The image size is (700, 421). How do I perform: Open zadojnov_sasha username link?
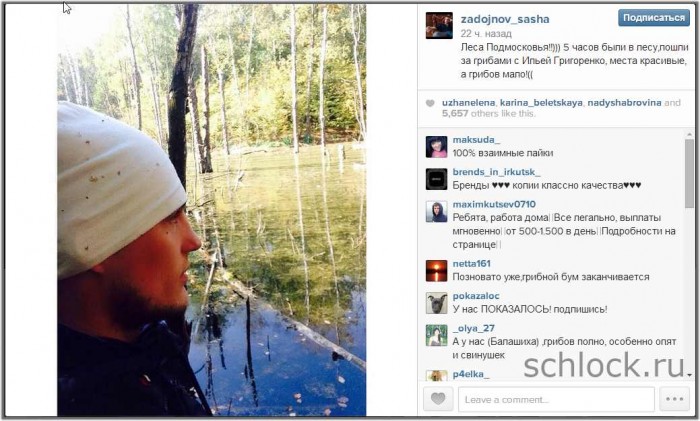pyautogui.click(x=505, y=19)
